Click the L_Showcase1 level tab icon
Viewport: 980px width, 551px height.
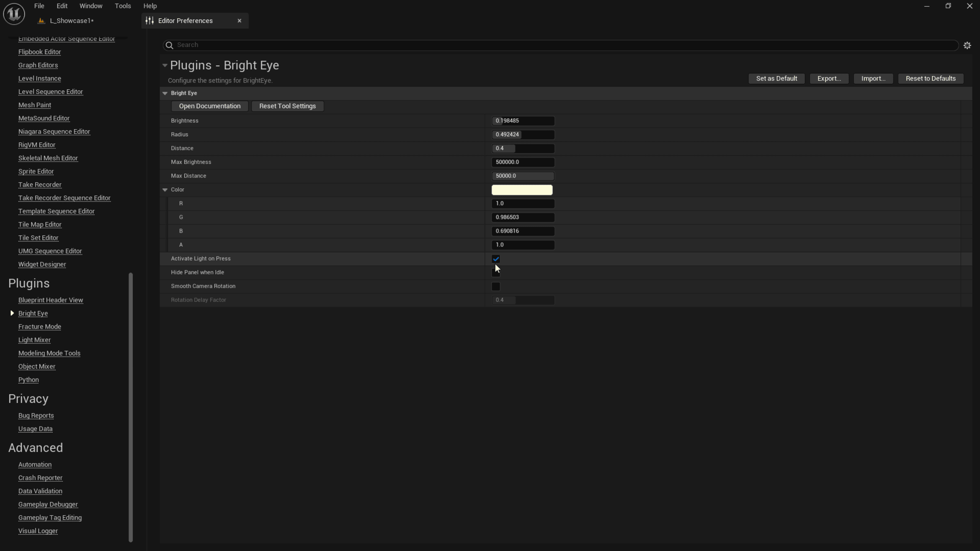click(41, 21)
